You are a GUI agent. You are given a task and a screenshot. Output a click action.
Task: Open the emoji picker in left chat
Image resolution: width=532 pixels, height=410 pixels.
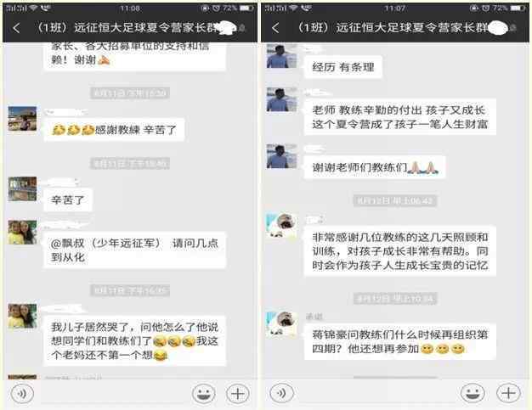(x=204, y=393)
